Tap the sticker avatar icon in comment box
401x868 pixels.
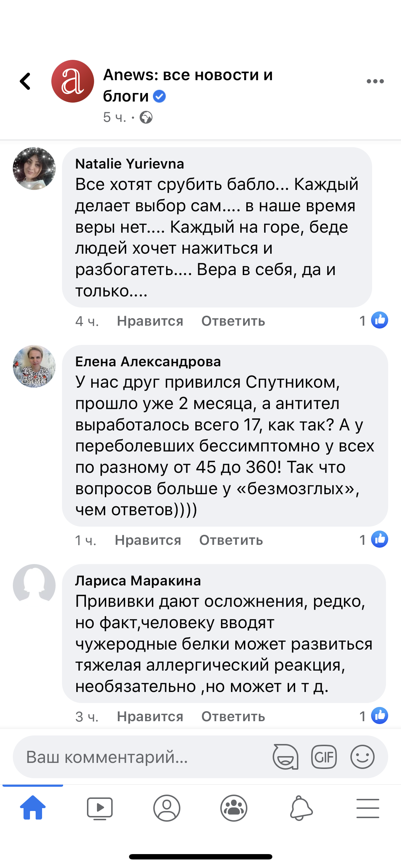(x=285, y=757)
